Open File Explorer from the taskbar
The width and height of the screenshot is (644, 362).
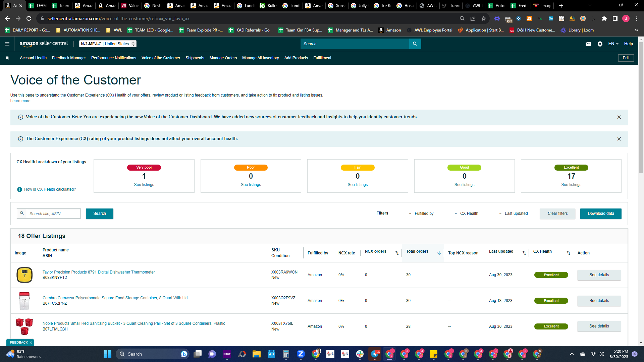(257, 354)
